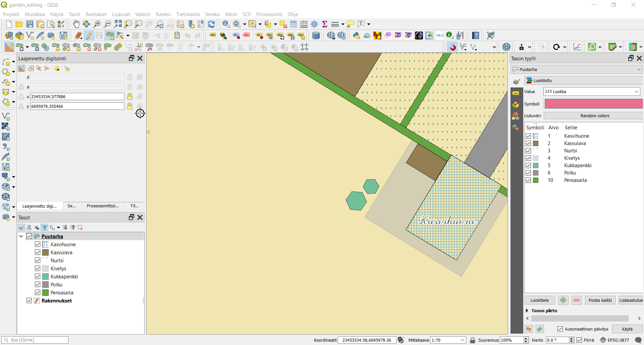Open the Vektori menu

[x=143, y=14]
